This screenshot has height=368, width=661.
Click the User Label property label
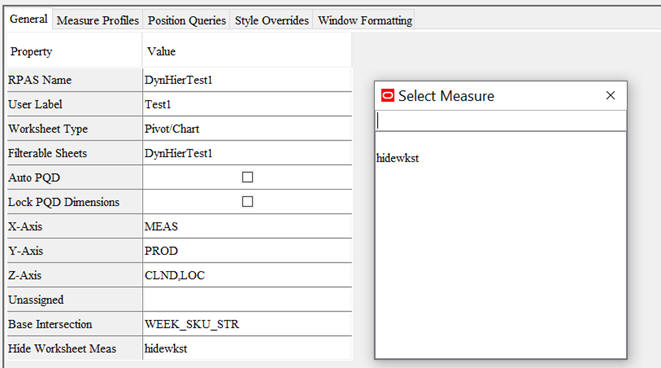pyautogui.click(x=35, y=104)
